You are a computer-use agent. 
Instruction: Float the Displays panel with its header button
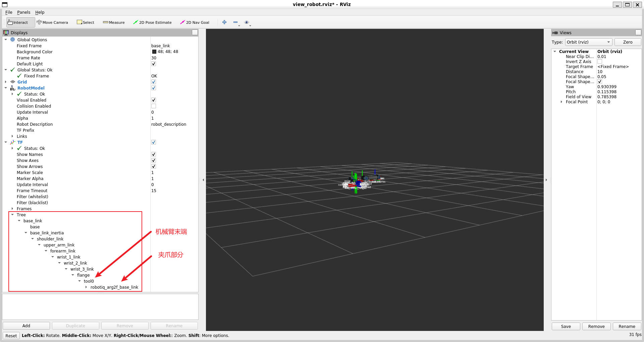(195, 33)
